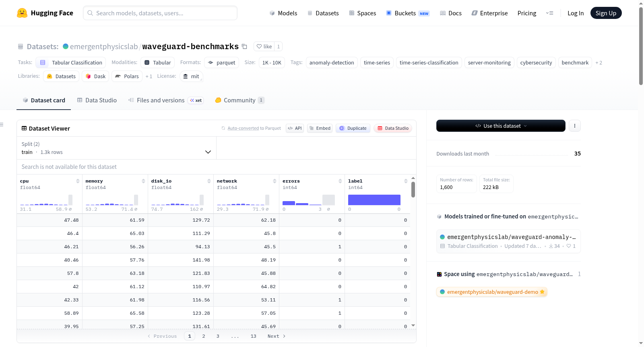Screen dimensions: 644x347
Task: Open the Enterprise navigation link
Action: 489,13
